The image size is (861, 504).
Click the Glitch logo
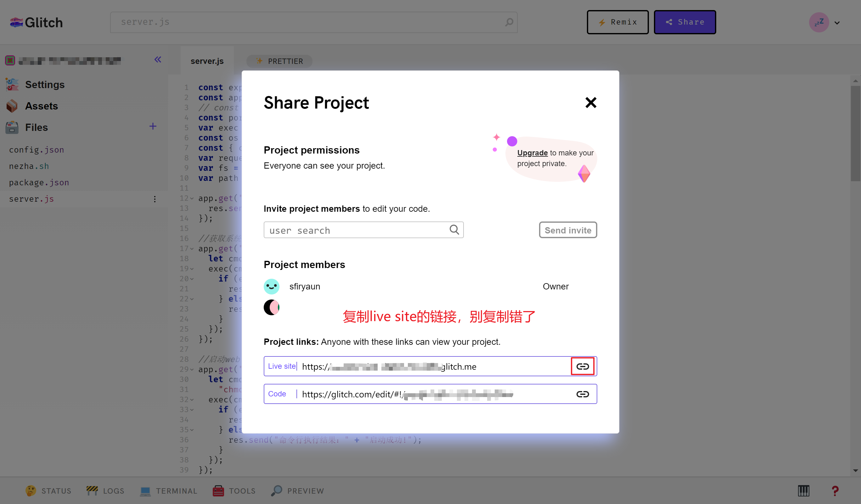[36, 23]
